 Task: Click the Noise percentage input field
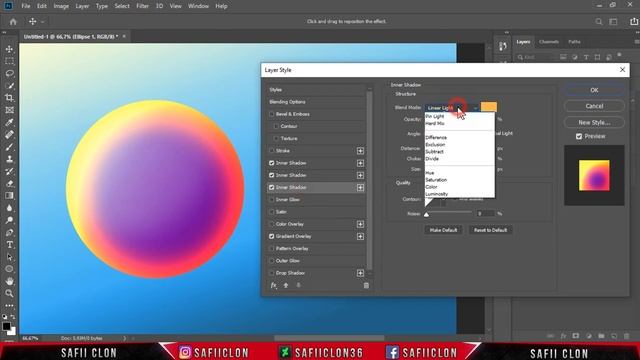pos(485,213)
